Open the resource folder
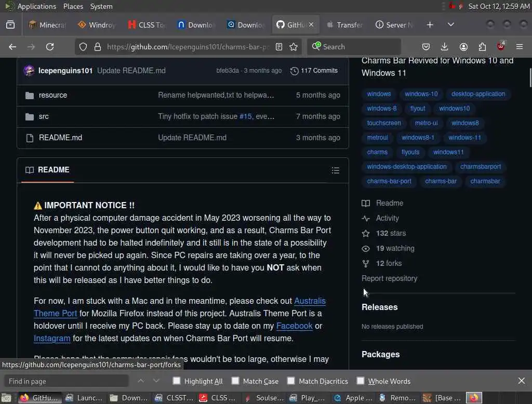This screenshot has width=532, height=404. click(52, 96)
